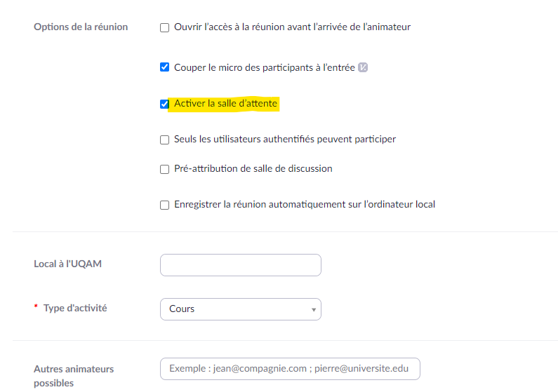Enable the Ouvrir l'accès à la réunion checkbox
Viewport: 558px width, 392px height.
click(164, 27)
